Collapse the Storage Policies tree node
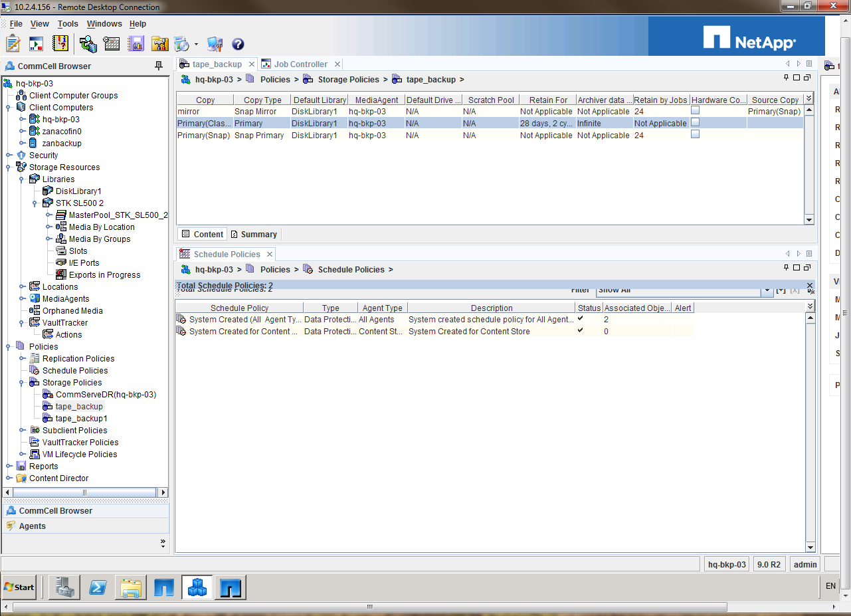851x616 pixels. 22,383
